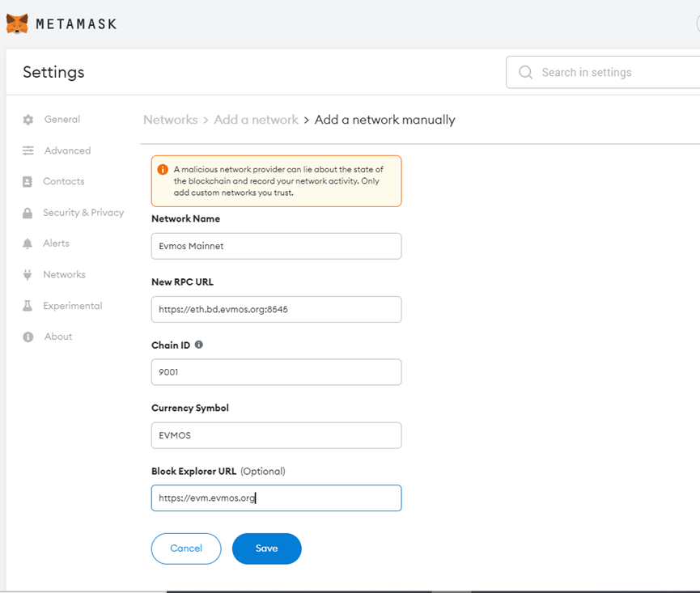
Task: Click the MetaMask fox logo
Action: click(17, 23)
